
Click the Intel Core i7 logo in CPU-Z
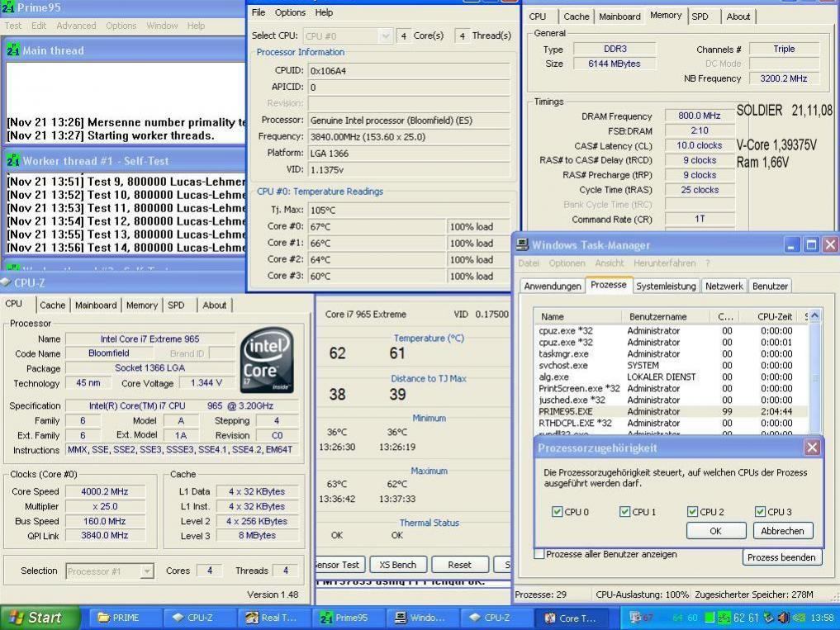(x=267, y=361)
